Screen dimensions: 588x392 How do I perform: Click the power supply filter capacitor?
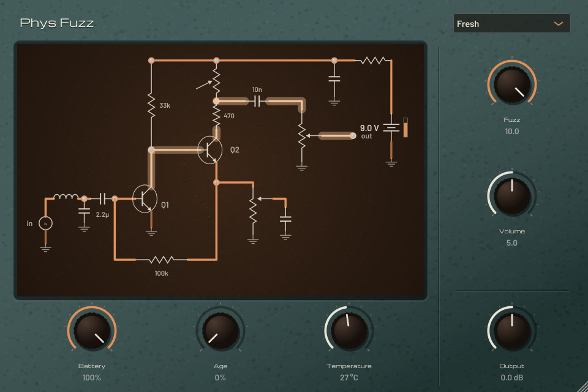pos(334,78)
